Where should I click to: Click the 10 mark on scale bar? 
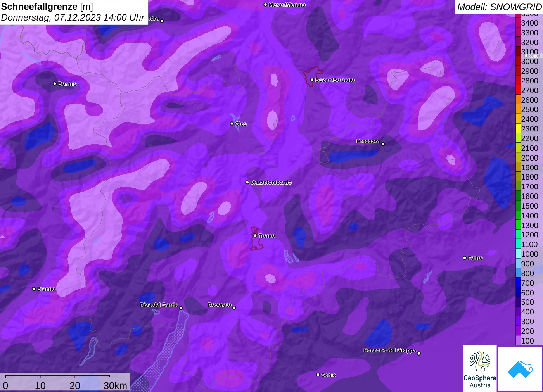pos(40,385)
